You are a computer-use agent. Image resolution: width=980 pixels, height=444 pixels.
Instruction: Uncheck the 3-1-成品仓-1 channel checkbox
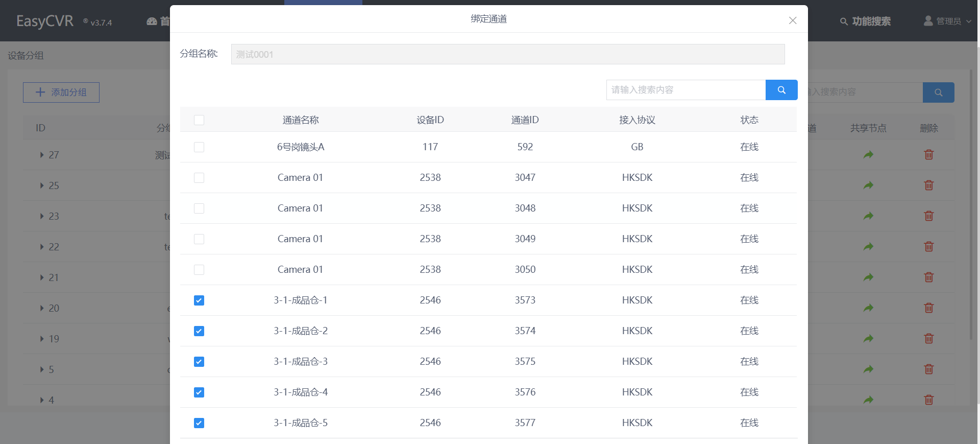point(199,300)
